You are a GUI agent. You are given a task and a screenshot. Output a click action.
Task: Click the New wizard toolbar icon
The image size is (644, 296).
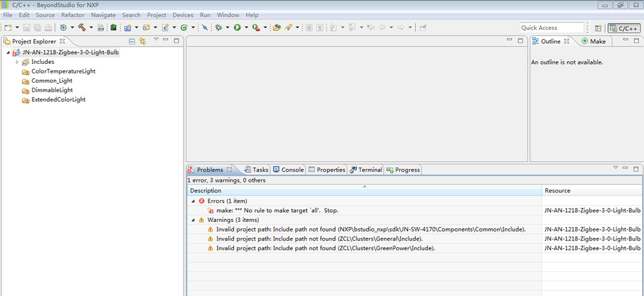tap(8, 28)
